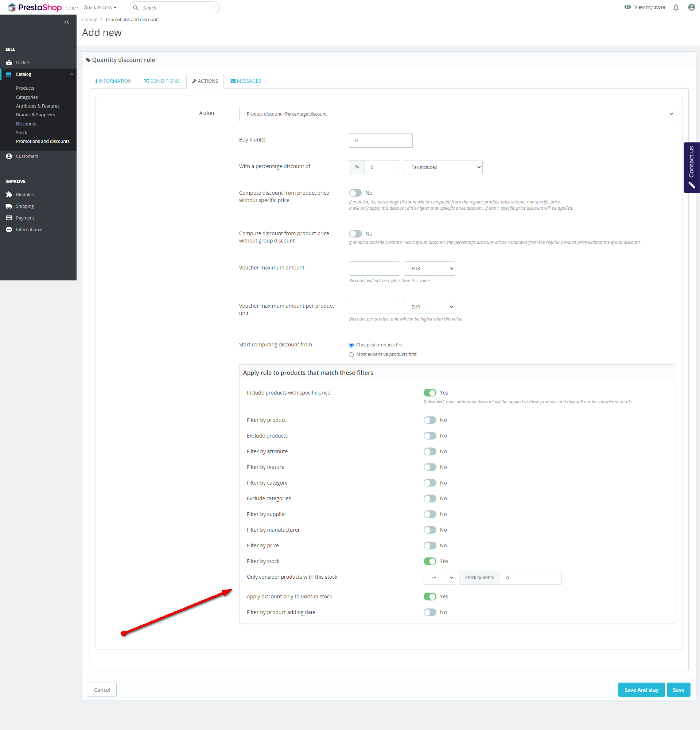Open the stock comparison operator dropdown
Image resolution: width=700 pixels, height=730 pixels.
coord(439,578)
